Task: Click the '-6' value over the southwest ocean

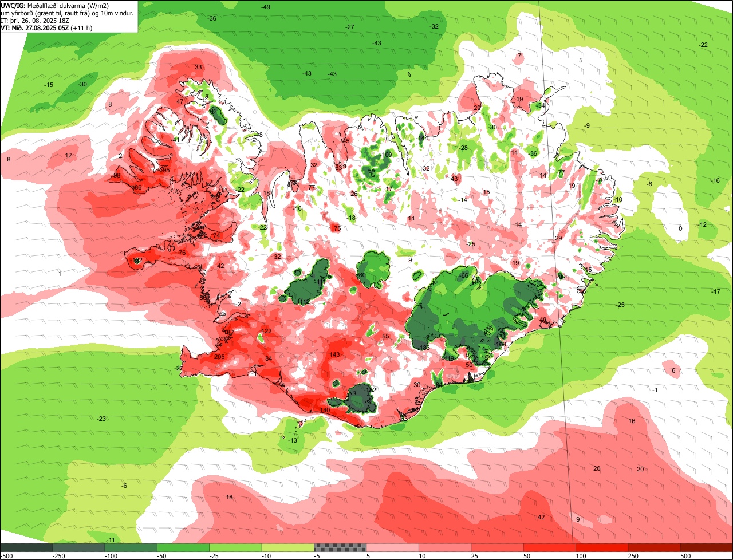Action: pyautogui.click(x=124, y=486)
